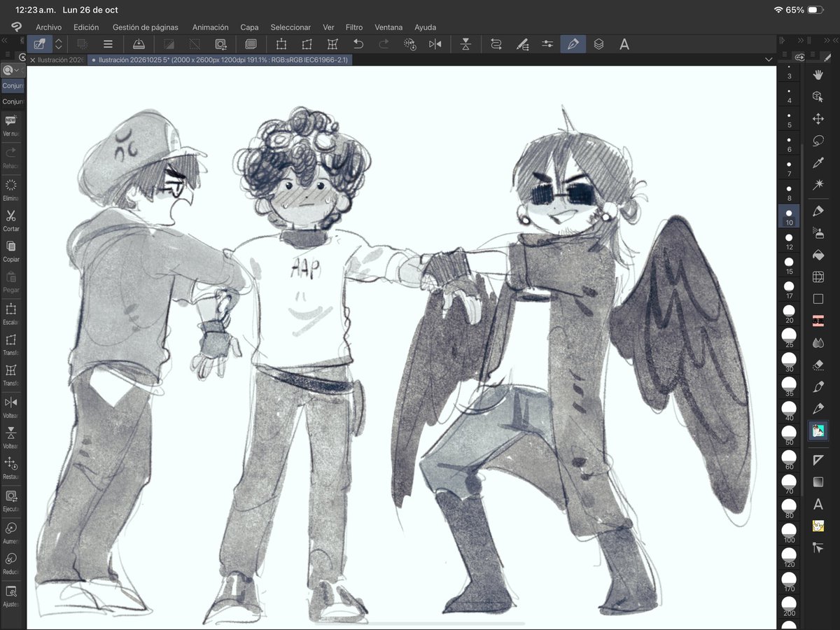
Task: Select the Lasso selection tool
Action: coord(818,141)
